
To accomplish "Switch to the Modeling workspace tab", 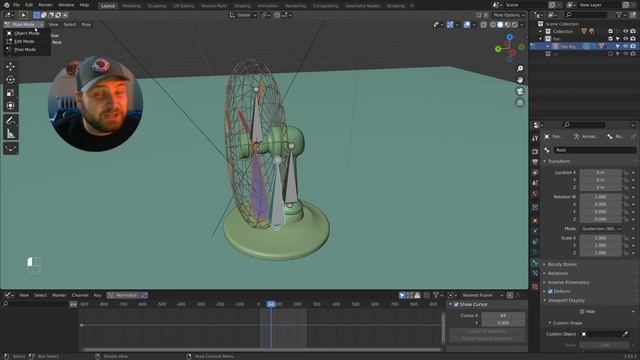I will pos(131,6).
